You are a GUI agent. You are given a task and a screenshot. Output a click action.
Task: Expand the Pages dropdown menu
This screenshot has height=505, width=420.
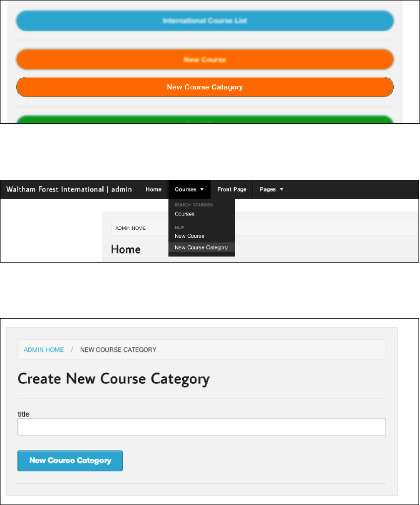[x=271, y=189]
